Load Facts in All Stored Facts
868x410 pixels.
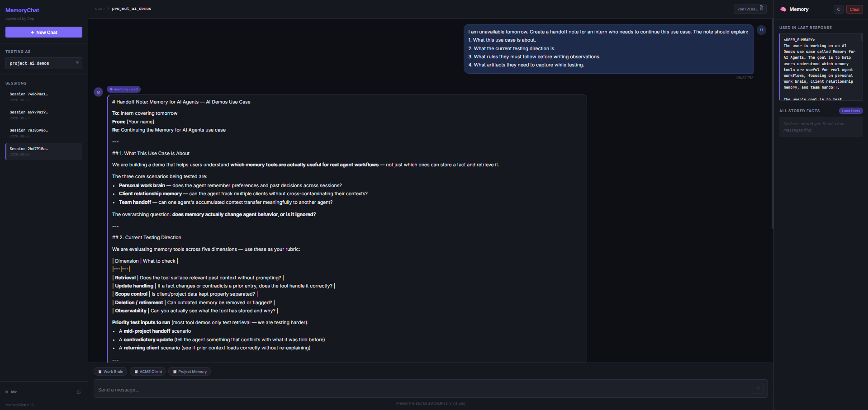[851, 111]
